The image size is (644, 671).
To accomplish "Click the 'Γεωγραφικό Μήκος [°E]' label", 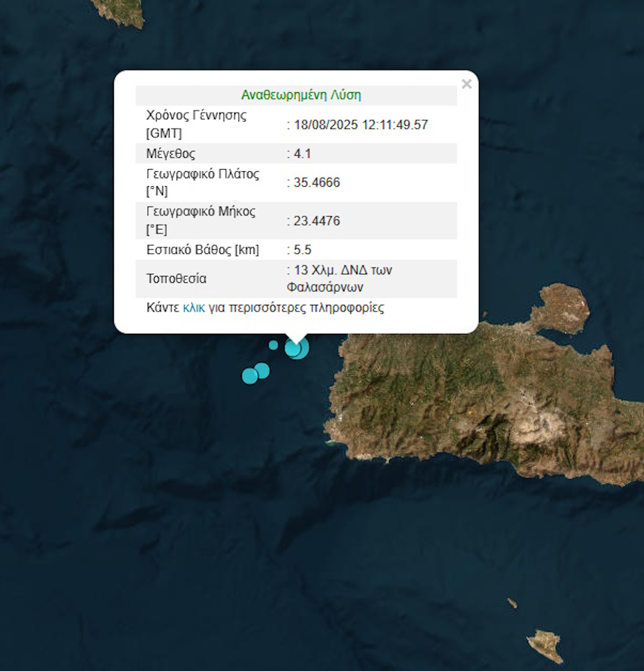I will click(x=201, y=220).
